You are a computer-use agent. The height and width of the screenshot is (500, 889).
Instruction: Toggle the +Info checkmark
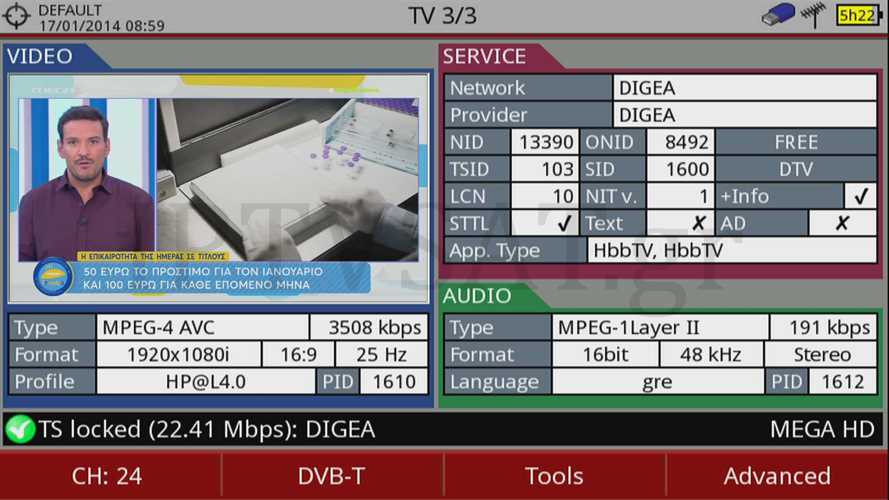point(859,196)
